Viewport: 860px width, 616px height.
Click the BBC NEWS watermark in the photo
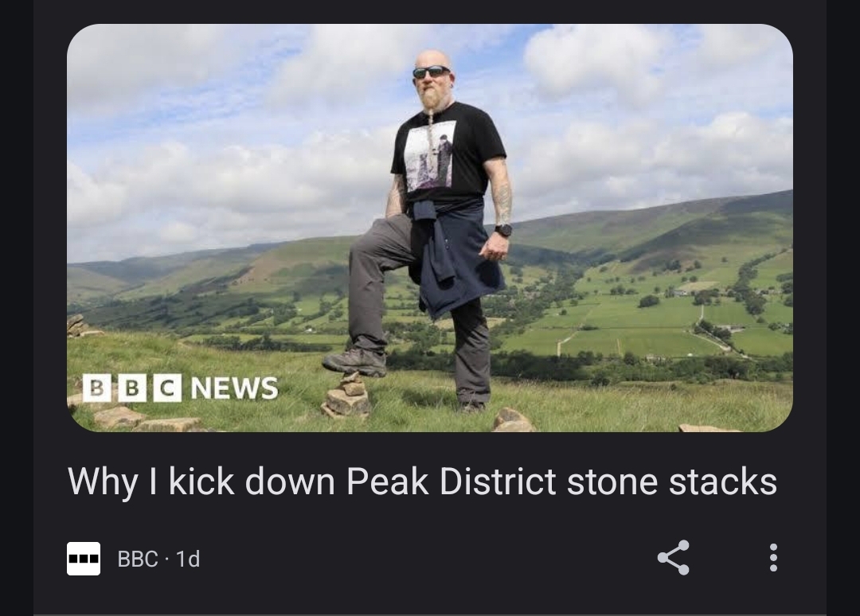click(x=181, y=388)
